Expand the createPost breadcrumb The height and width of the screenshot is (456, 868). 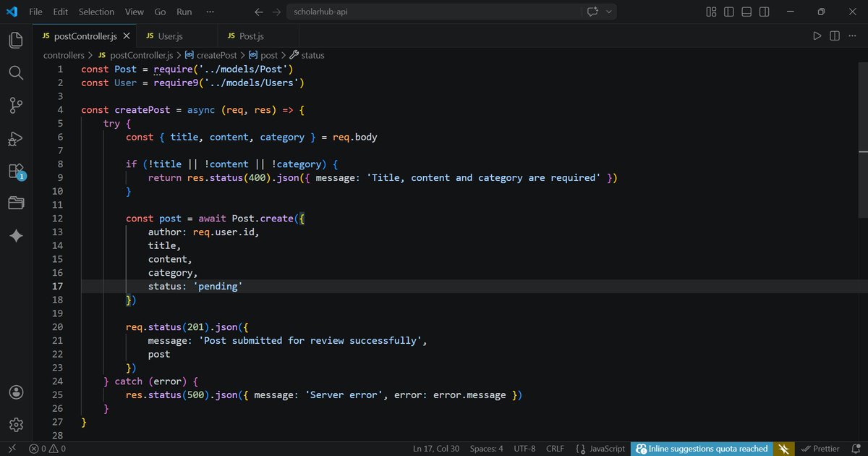(210, 55)
